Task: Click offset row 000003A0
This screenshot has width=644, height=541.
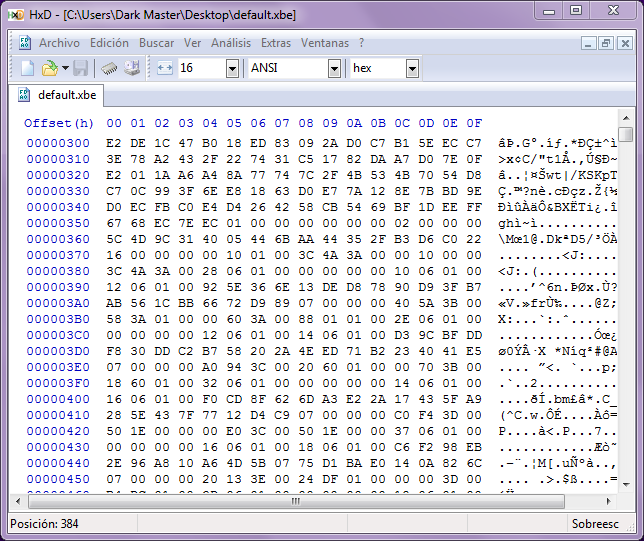Action: point(58,303)
